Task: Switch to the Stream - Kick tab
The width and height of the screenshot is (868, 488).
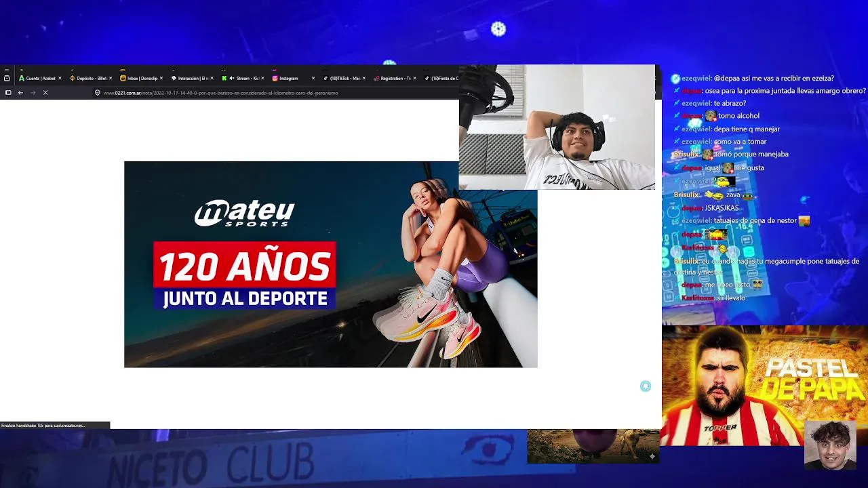Action: [243, 78]
